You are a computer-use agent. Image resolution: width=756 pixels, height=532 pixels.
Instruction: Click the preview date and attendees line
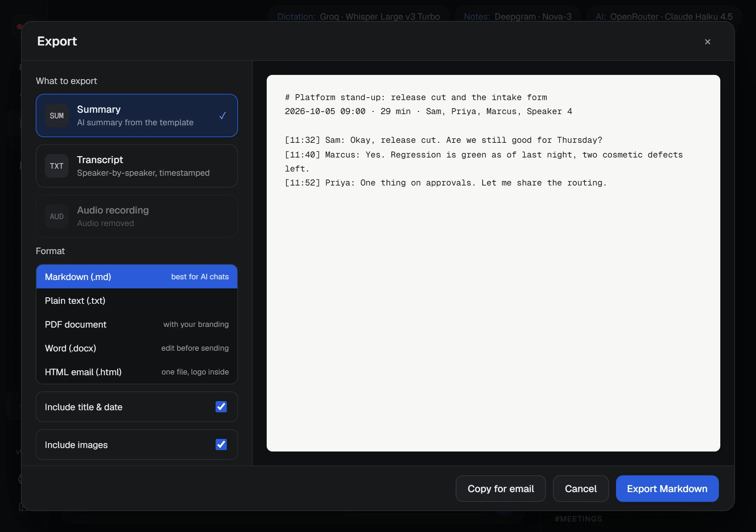[428, 111]
